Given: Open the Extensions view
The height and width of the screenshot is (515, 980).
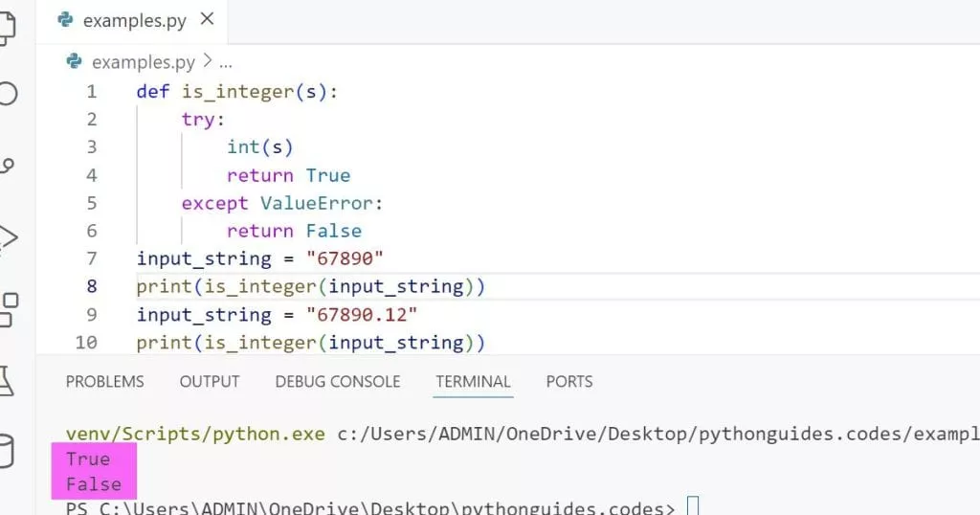Looking at the screenshot, I should [x=7, y=308].
